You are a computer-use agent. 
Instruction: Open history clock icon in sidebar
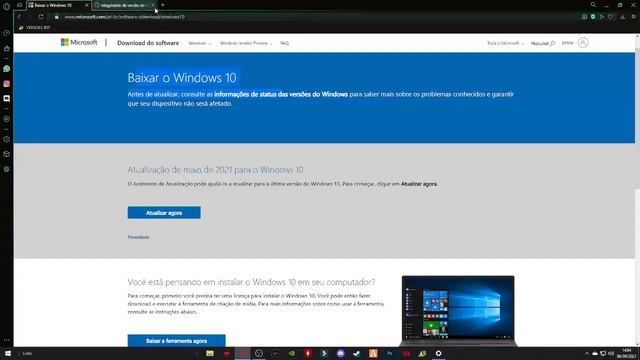pos(7,139)
